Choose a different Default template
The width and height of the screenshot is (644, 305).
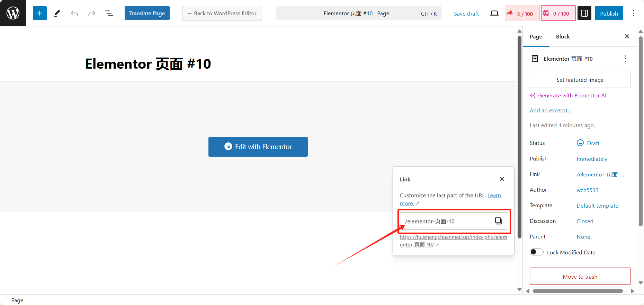(598, 206)
